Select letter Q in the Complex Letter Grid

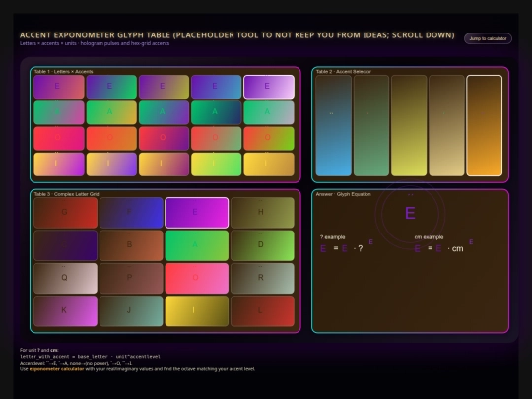tap(65, 278)
